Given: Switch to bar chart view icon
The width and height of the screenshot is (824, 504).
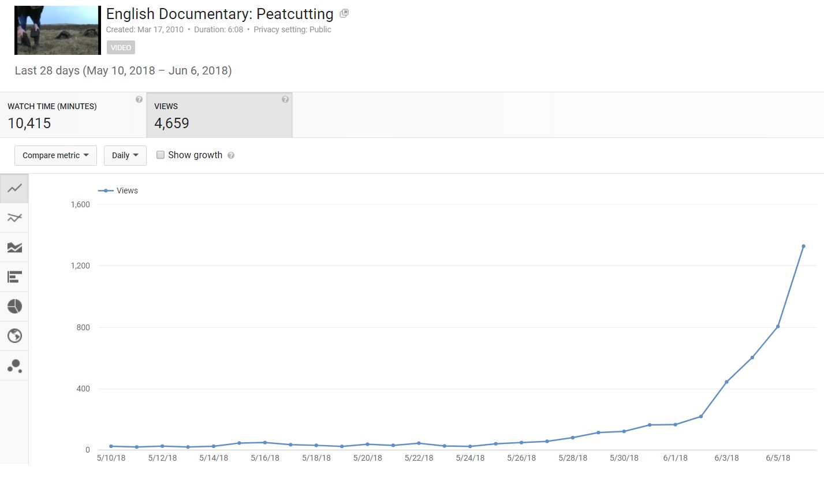Looking at the screenshot, I should pyautogui.click(x=14, y=277).
